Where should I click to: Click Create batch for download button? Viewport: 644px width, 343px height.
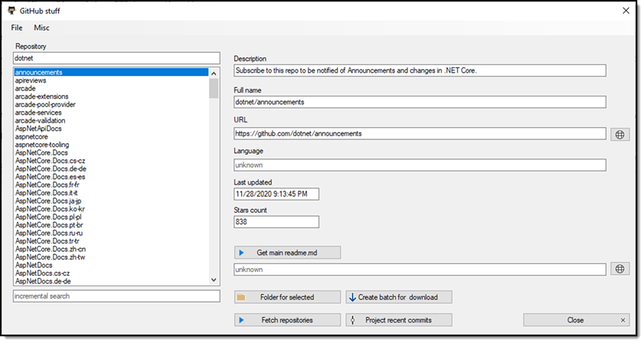tap(398, 297)
